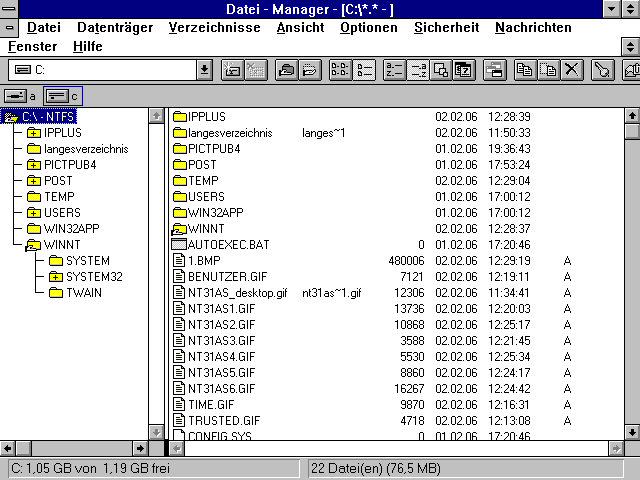
Task: Toggle all file details view button
Action: pyautogui.click(x=364, y=70)
